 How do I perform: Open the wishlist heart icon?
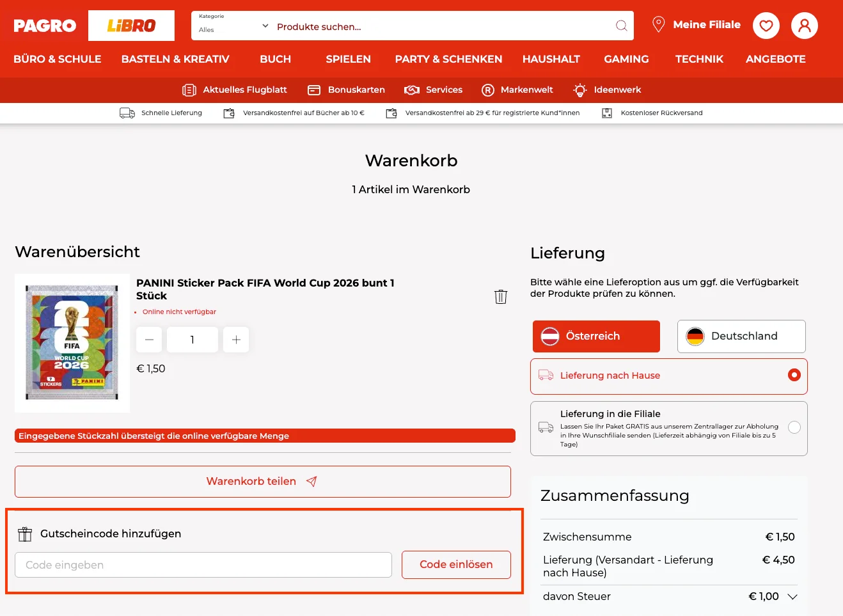coord(766,26)
